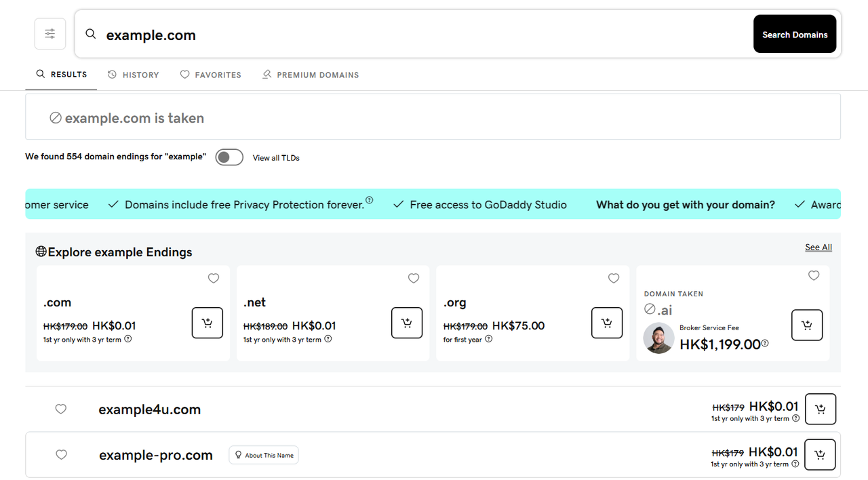Click the domain search input field

pos(420,35)
